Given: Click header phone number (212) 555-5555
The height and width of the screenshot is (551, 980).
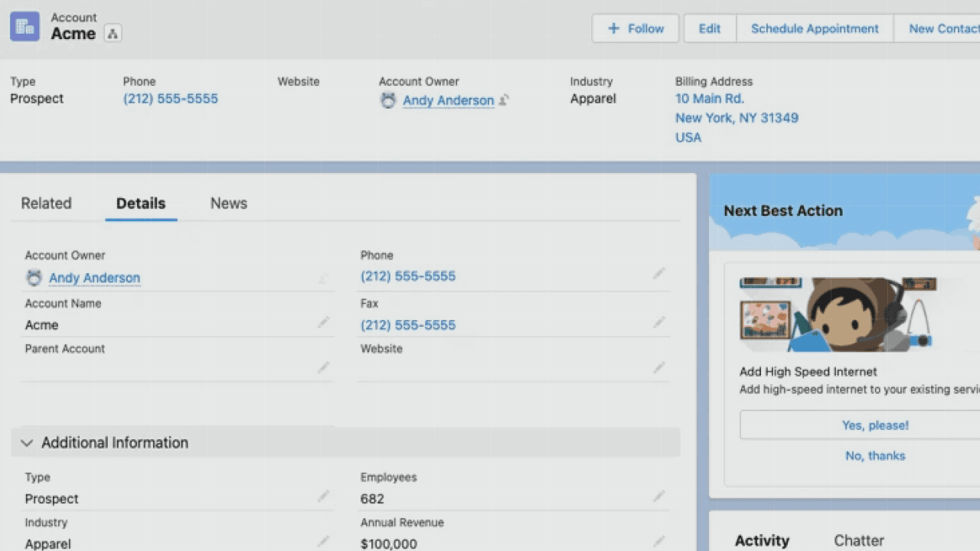Looking at the screenshot, I should [171, 99].
